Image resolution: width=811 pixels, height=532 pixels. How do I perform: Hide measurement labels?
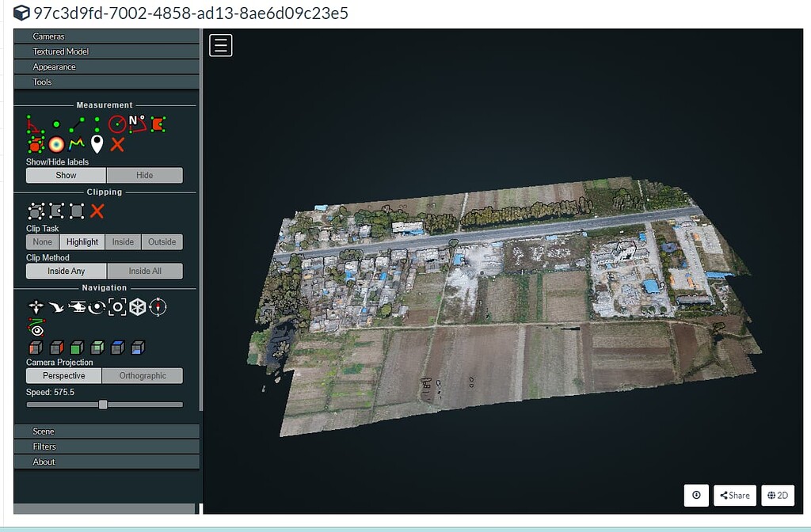point(145,175)
